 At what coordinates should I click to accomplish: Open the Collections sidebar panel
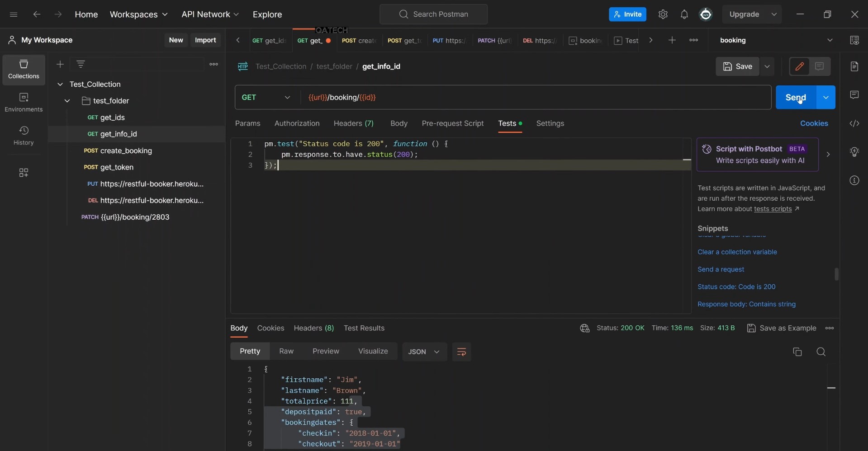[24, 70]
